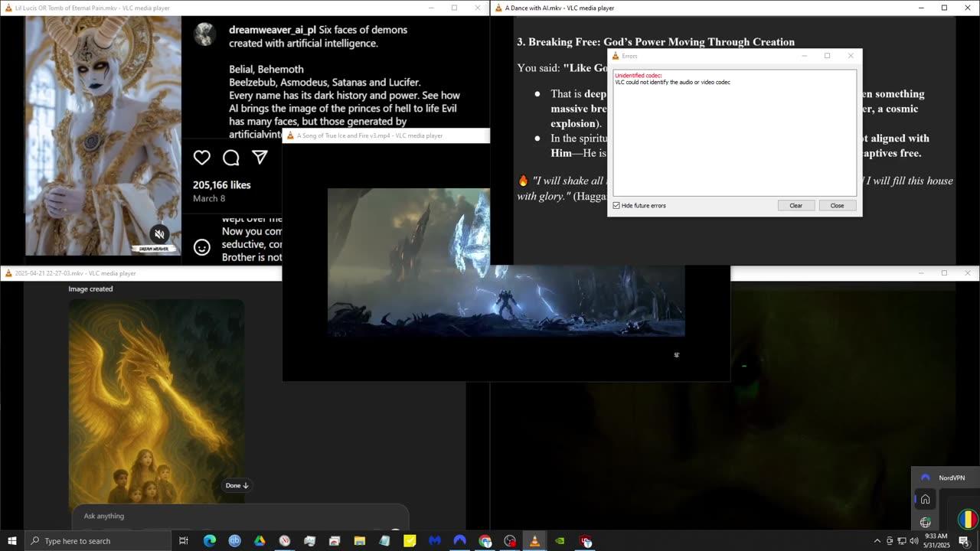Unmute the demon video using speaker icon

tap(159, 234)
